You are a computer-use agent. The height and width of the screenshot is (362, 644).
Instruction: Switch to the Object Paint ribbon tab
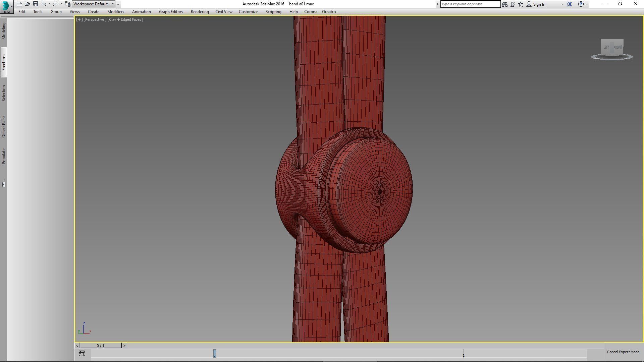click(4, 127)
